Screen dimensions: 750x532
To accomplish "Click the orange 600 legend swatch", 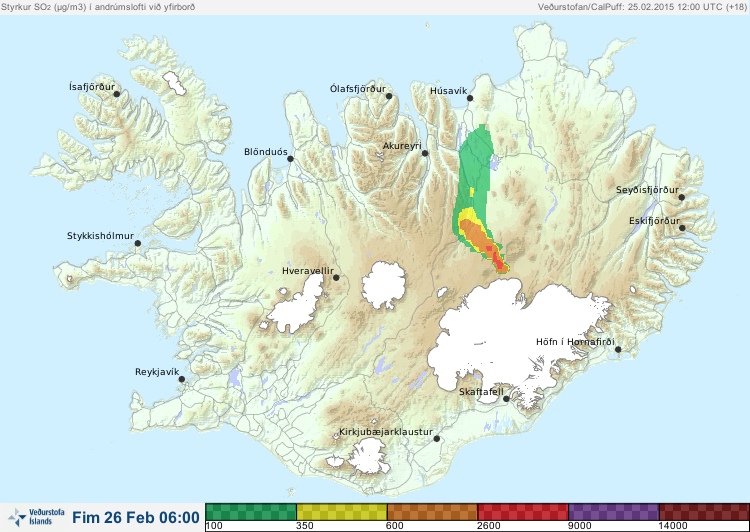I will coord(432,512).
